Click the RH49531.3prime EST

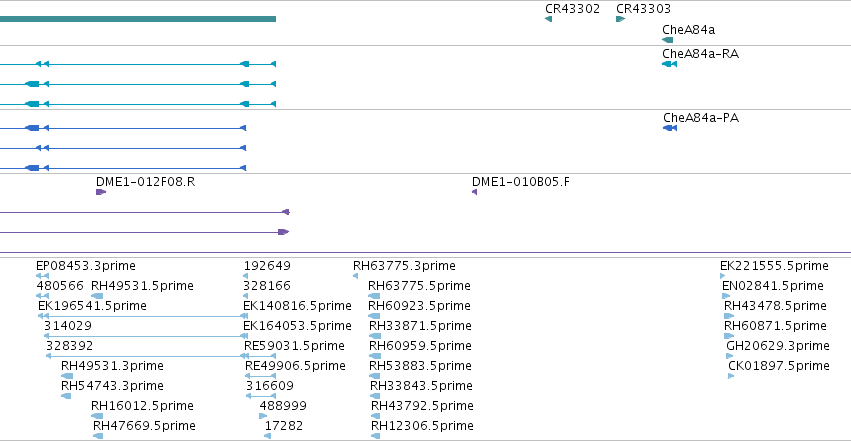coord(67,376)
